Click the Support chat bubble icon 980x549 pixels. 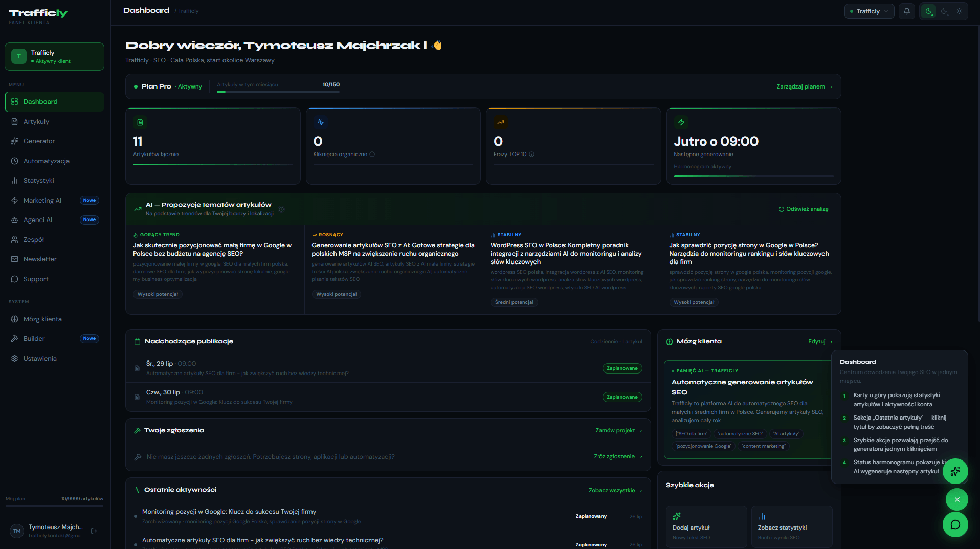click(14, 279)
